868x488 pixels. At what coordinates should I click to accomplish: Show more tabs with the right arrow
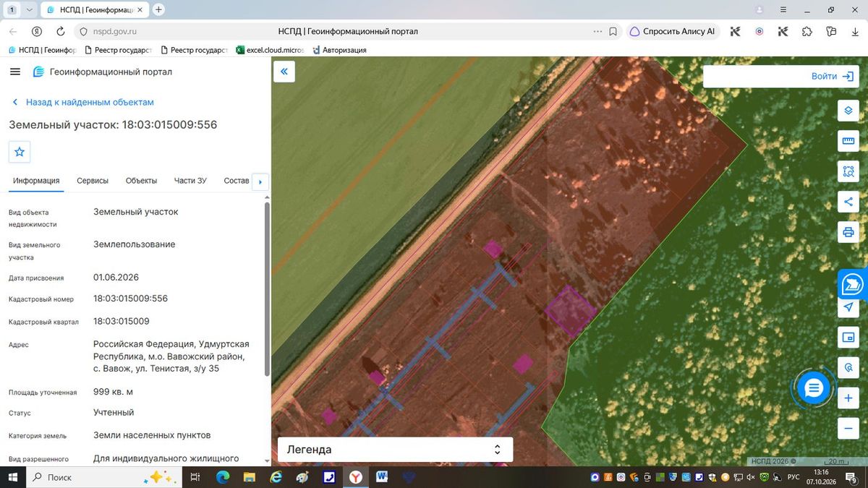(x=260, y=182)
